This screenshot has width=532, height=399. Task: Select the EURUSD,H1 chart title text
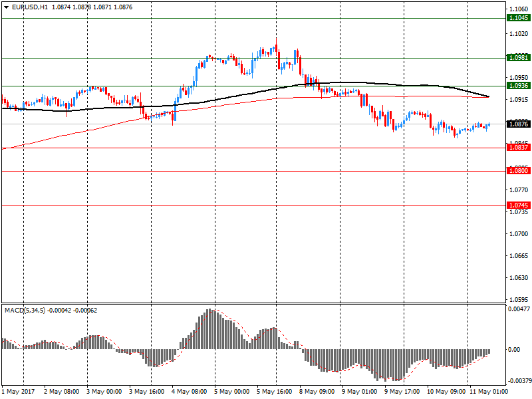point(30,7)
